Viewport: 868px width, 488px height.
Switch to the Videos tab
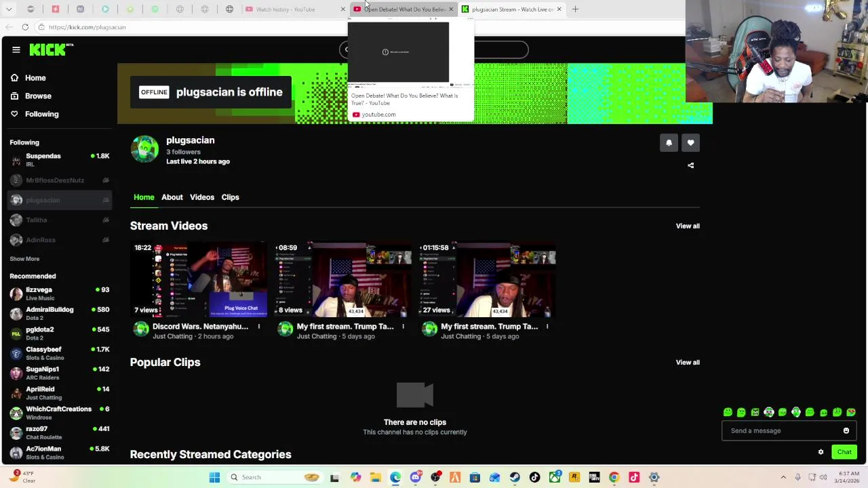click(202, 197)
